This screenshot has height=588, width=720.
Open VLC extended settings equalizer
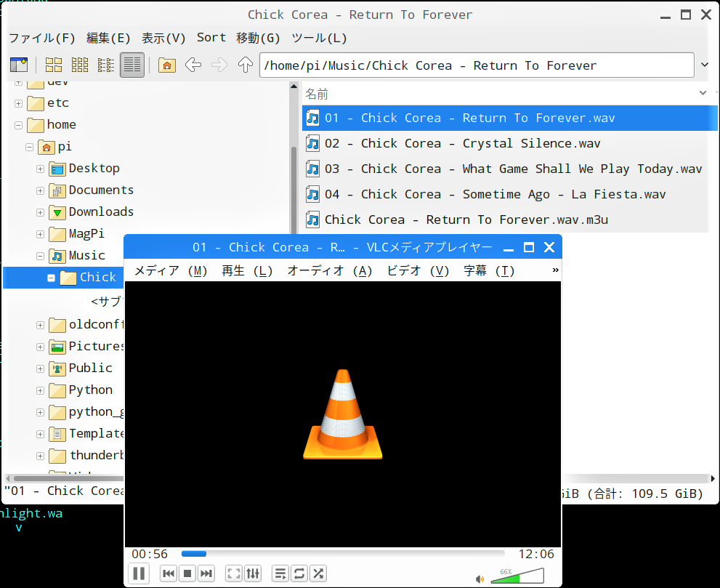pos(253,573)
